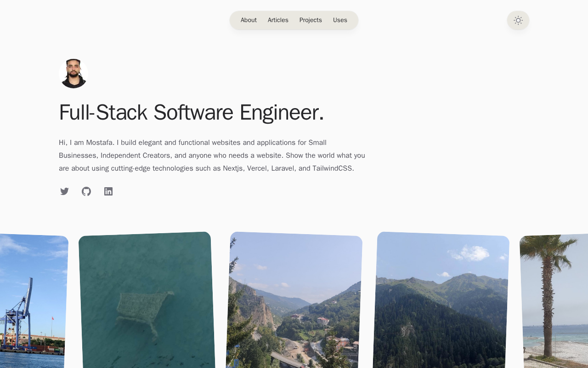Open the GitHub profile icon
Image resolution: width=588 pixels, height=368 pixels.
86,191
